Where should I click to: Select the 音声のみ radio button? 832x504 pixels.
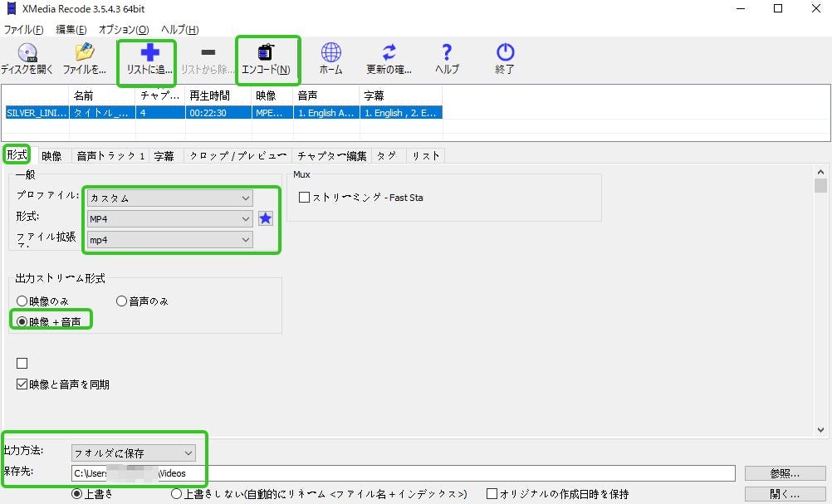pos(121,301)
